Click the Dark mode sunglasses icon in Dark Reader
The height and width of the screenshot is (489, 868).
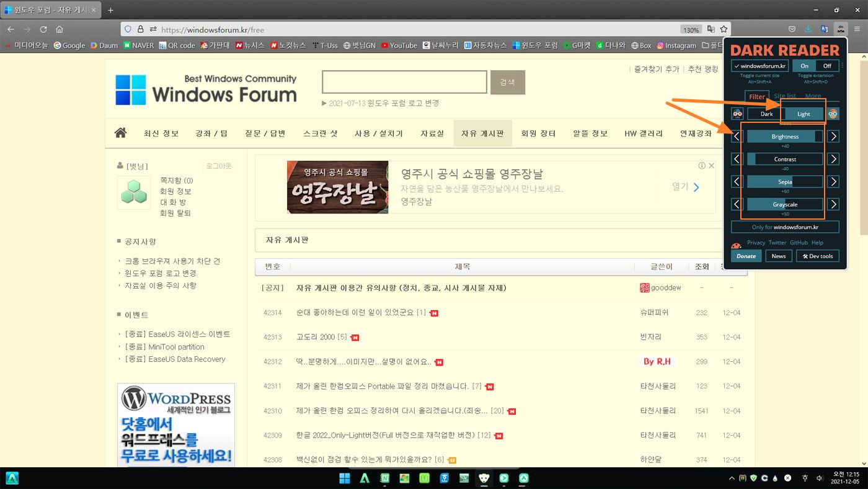tap(737, 114)
